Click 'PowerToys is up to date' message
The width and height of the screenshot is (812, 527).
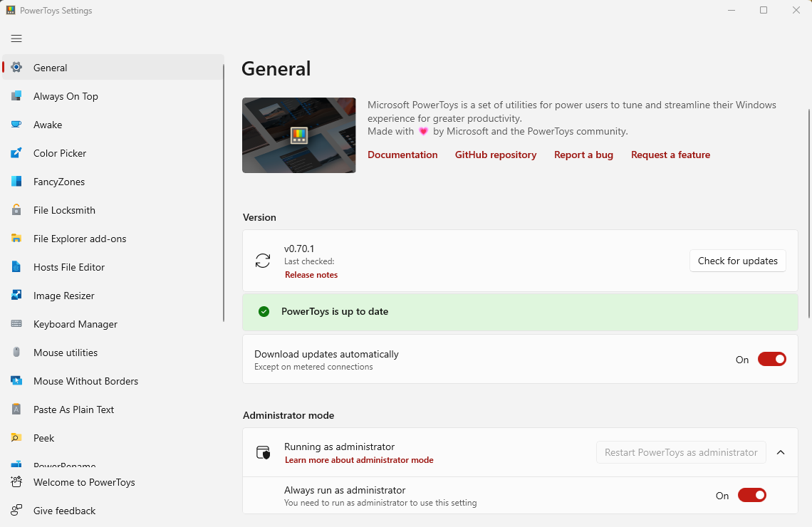pos(335,312)
